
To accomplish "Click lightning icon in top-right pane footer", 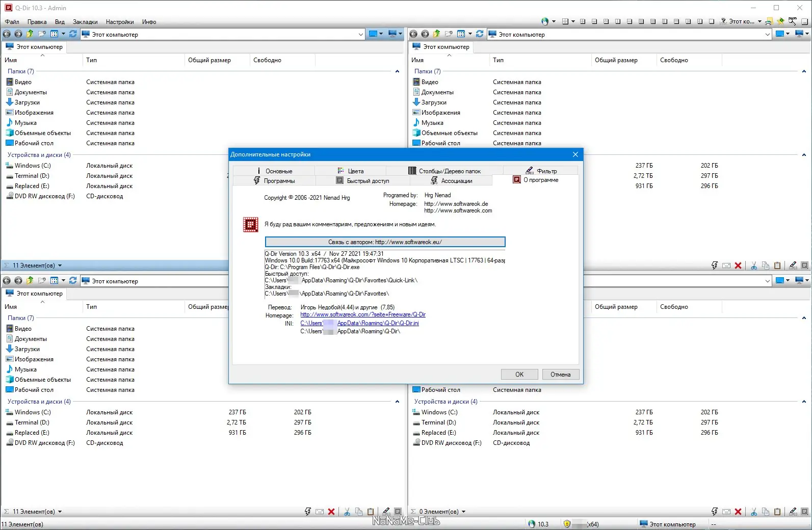I will 714,266.
